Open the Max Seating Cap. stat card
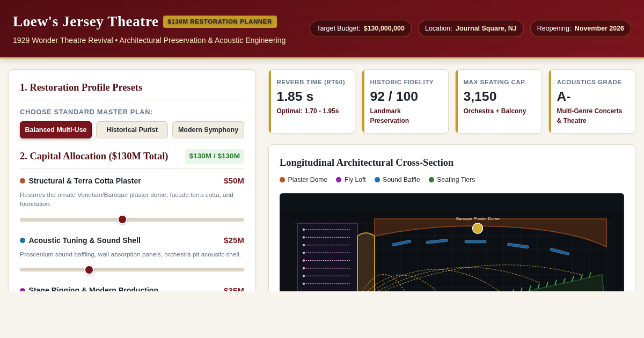The image size is (644, 338). (x=499, y=101)
